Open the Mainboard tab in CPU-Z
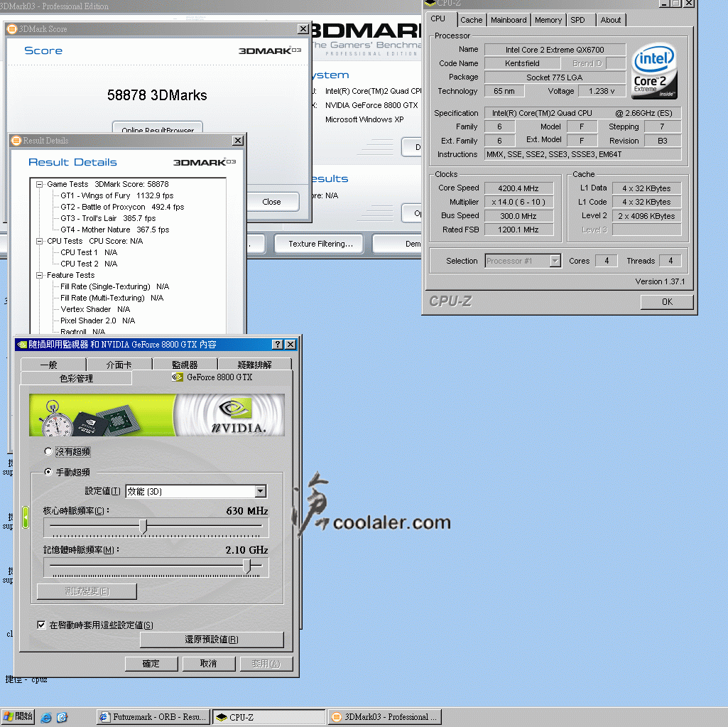 pos(509,20)
